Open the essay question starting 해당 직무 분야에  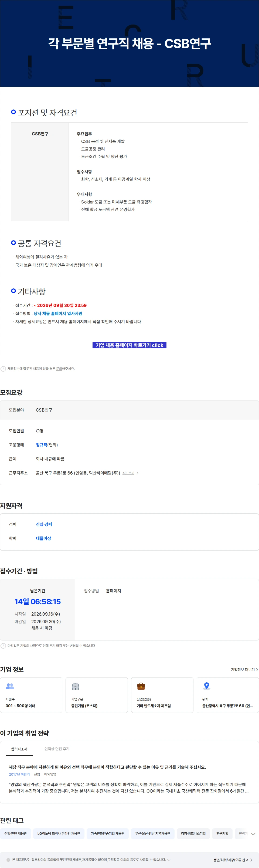107,767
